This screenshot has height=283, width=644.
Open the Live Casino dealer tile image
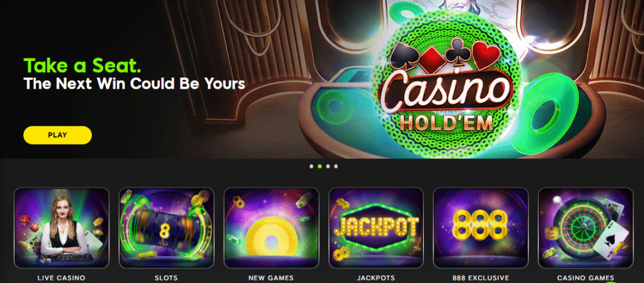[62, 228]
